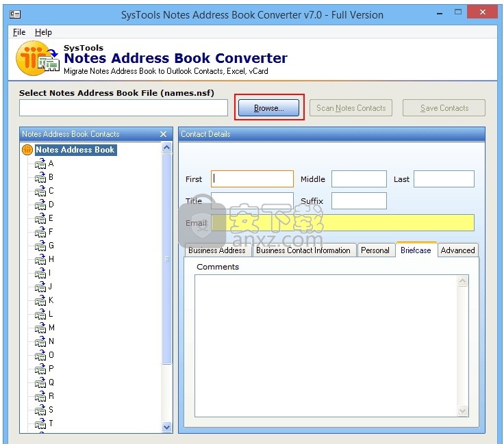Click the contact group icon beside N
The image size is (504, 444).
click(x=40, y=341)
